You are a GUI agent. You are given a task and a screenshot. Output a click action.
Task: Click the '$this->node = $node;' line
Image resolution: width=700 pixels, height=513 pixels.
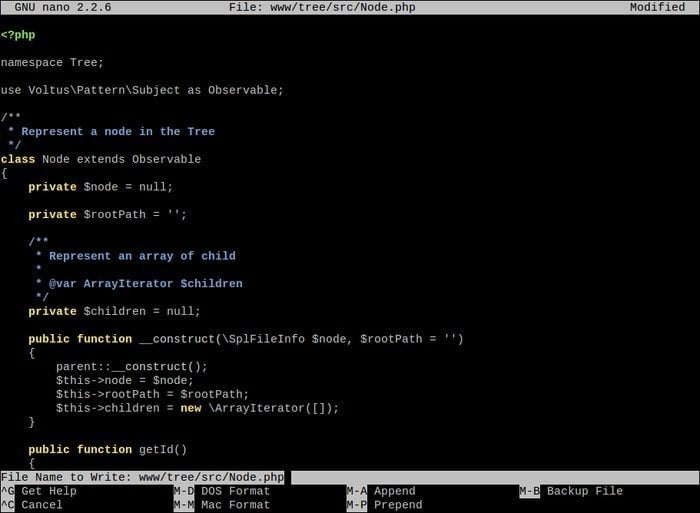click(125, 380)
